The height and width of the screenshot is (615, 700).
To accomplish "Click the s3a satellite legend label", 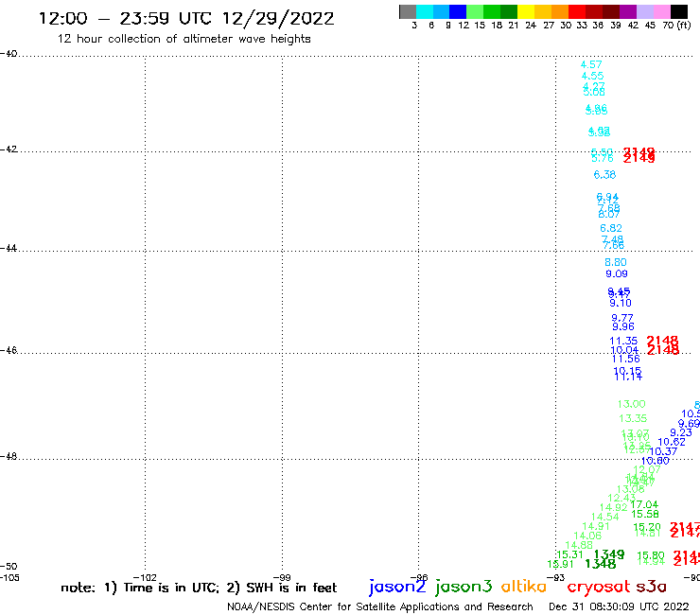I will coord(651,587).
